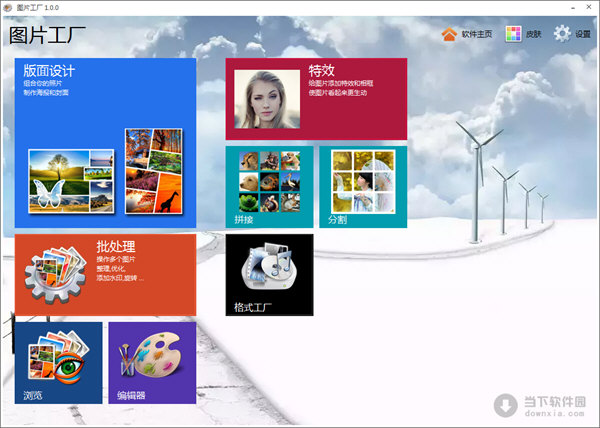600x428 pixels.
Task: Select the butterfly landscape collage thumbnail
Action: (x=71, y=181)
